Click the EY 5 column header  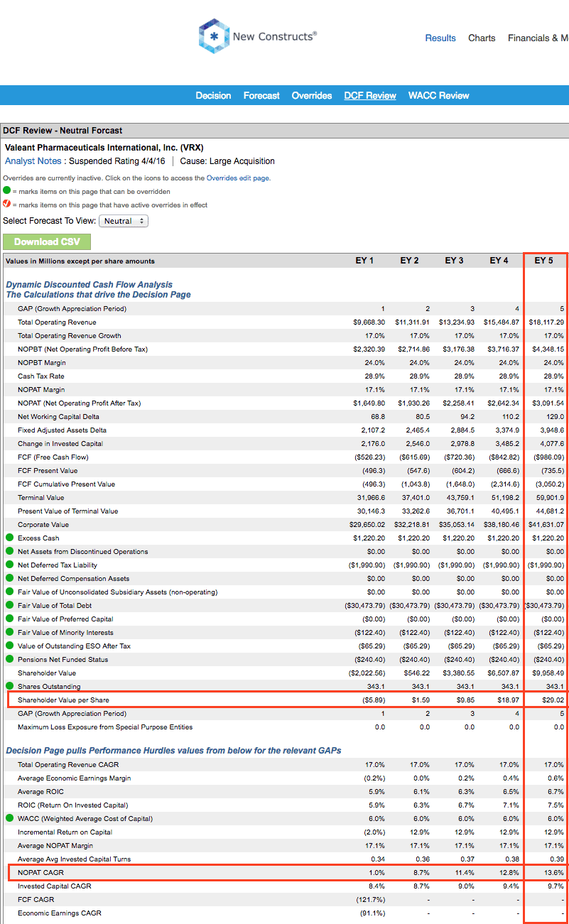tap(543, 261)
